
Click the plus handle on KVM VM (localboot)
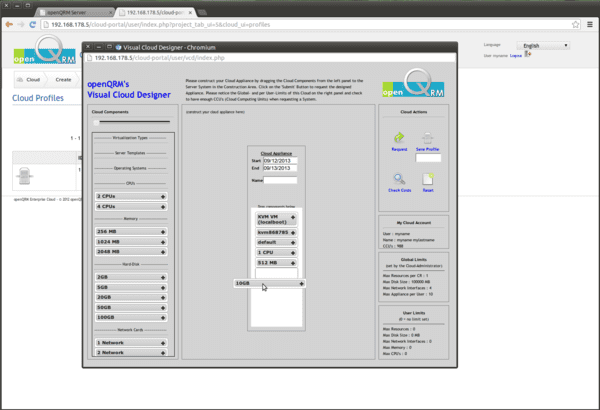[293, 217]
